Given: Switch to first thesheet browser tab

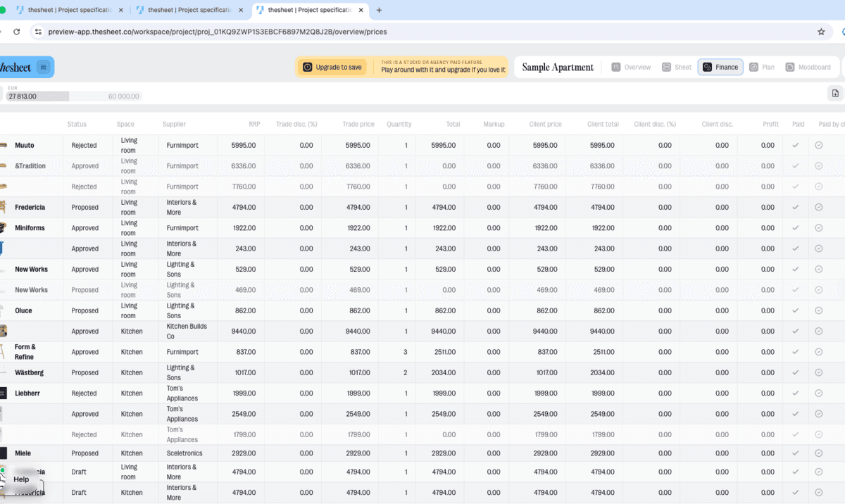Looking at the screenshot, I should pyautogui.click(x=69, y=10).
